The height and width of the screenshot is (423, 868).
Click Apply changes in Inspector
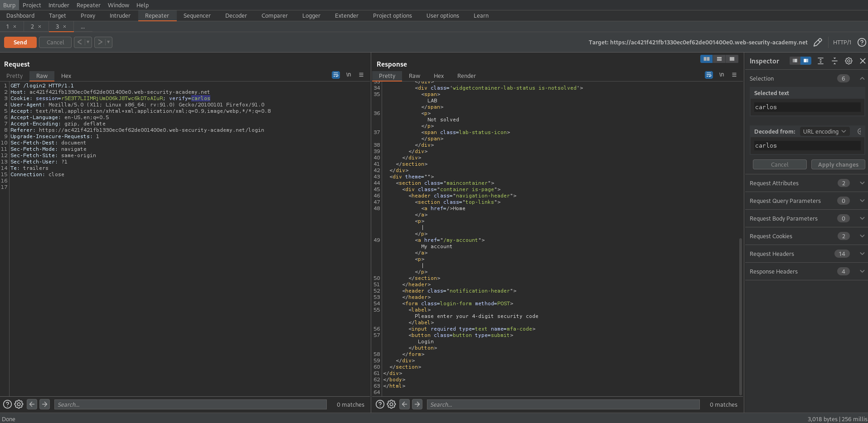[x=838, y=164]
